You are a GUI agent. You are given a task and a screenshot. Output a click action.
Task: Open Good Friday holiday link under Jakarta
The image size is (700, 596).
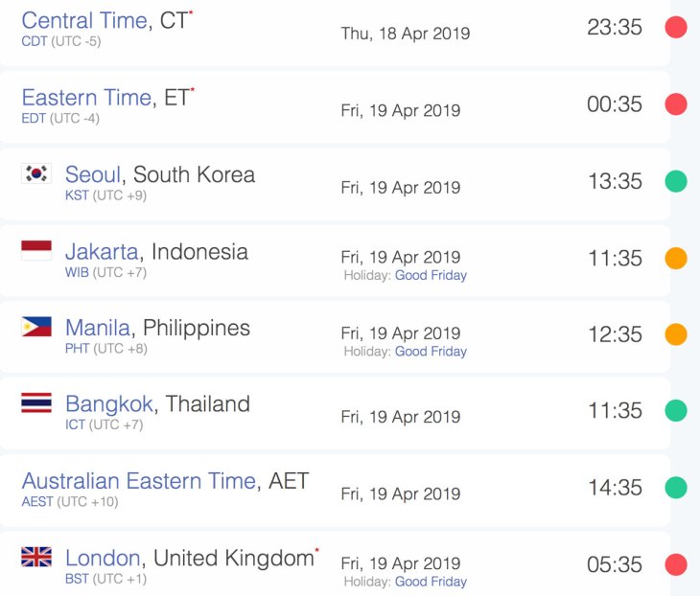pos(431,275)
